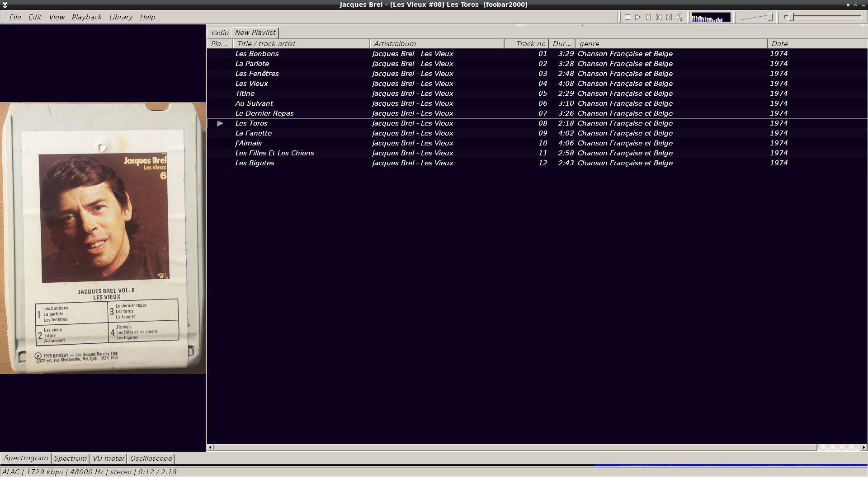Image resolution: width=868 pixels, height=477 pixels.
Task: Switch to the Spectrogram tab
Action: (26, 458)
